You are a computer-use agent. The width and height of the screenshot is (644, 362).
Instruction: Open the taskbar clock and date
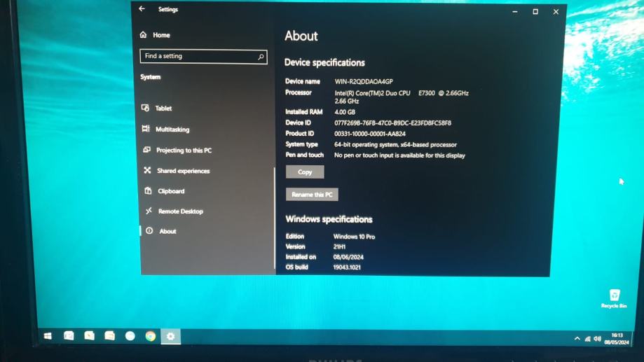coord(617,339)
